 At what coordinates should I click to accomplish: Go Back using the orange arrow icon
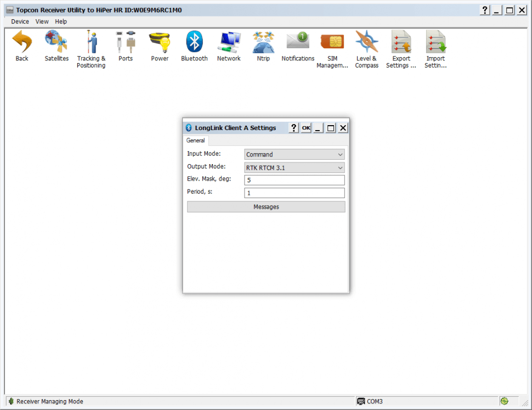pos(22,46)
